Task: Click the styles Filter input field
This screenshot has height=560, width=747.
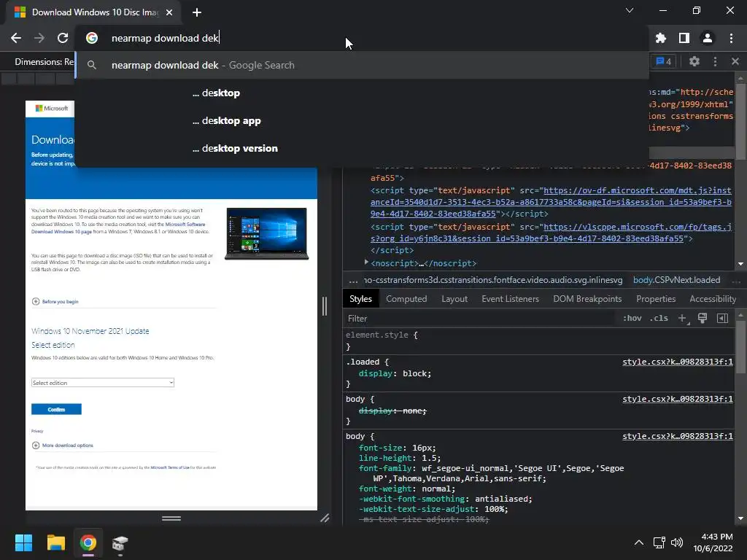Action: click(x=479, y=319)
